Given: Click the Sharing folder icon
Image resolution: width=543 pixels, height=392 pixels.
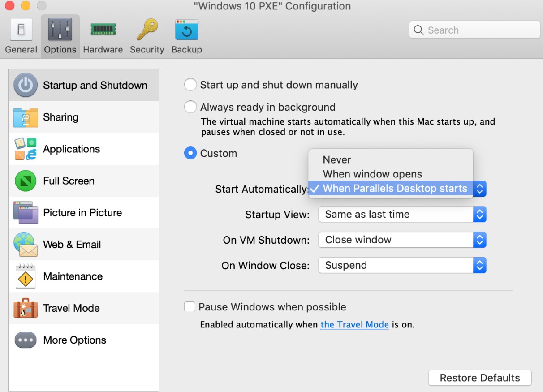Looking at the screenshot, I should [26, 117].
